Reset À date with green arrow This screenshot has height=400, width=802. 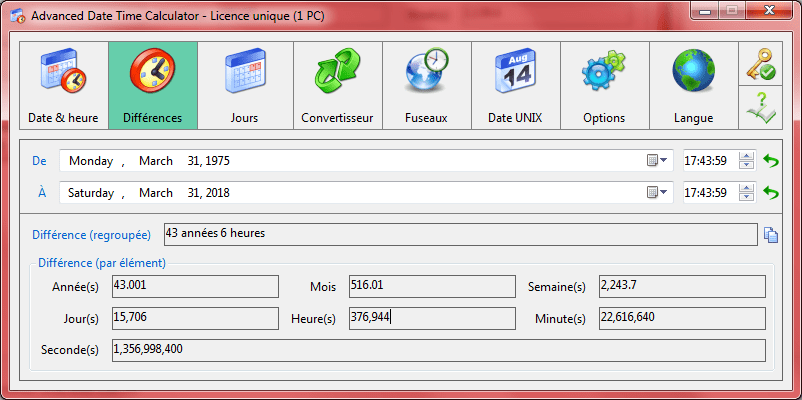(770, 193)
